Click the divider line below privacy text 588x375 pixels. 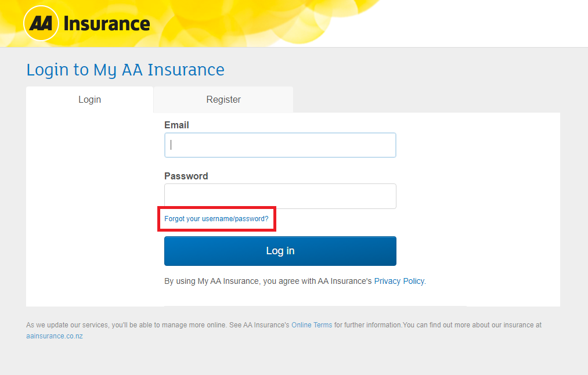[x=315, y=305]
